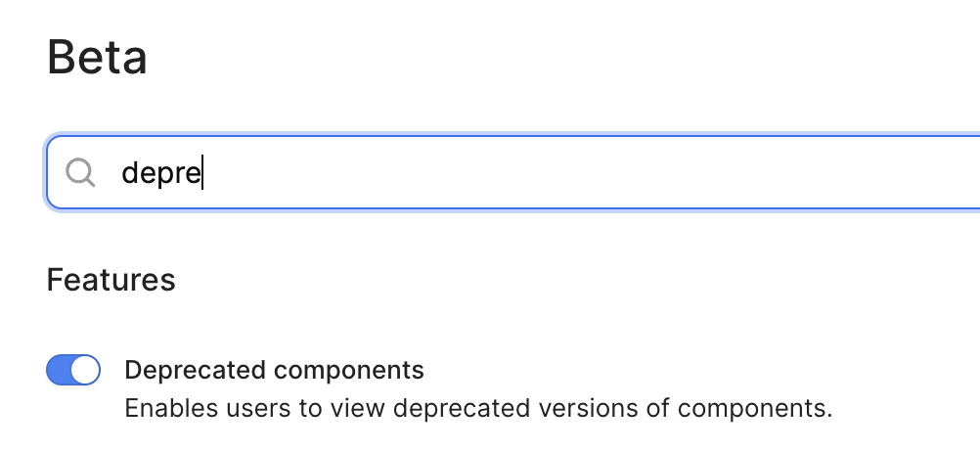Click the focused blue border search bar

click(x=512, y=172)
